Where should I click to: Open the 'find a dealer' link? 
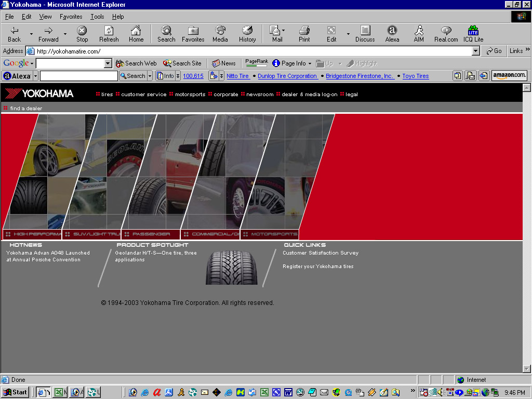pos(26,108)
